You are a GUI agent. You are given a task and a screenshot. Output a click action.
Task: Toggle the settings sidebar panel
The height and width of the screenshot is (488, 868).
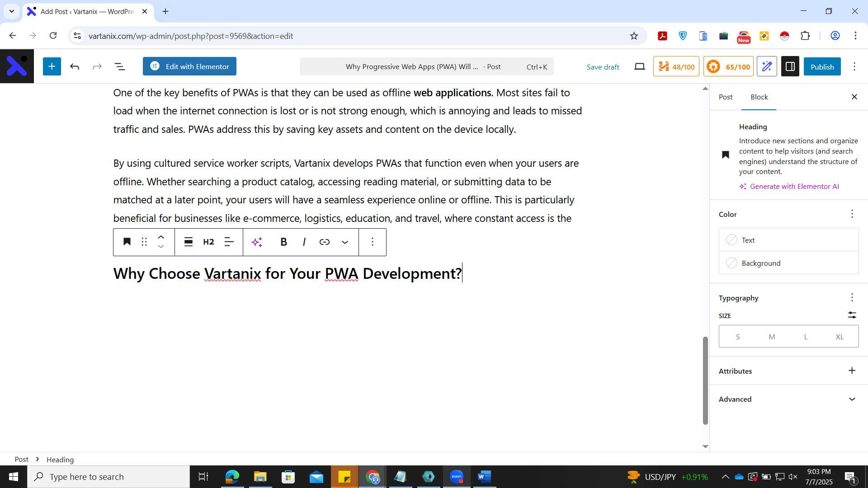(790, 66)
